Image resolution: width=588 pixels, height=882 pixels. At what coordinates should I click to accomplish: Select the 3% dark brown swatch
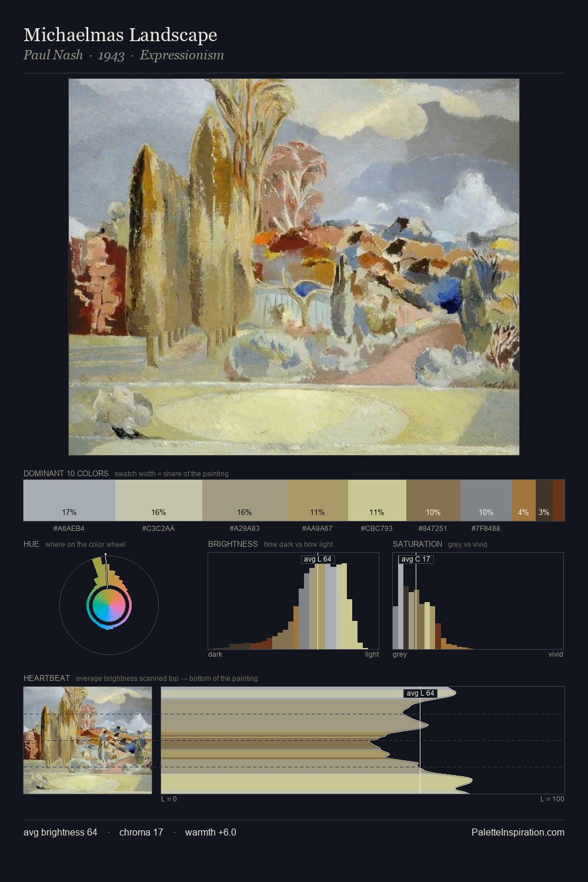544,500
